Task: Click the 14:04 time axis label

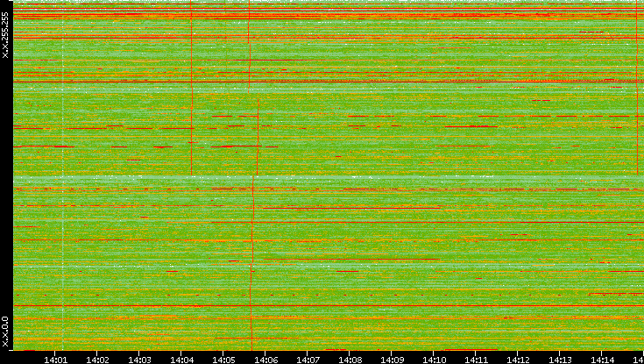Action: click(x=181, y=360)
